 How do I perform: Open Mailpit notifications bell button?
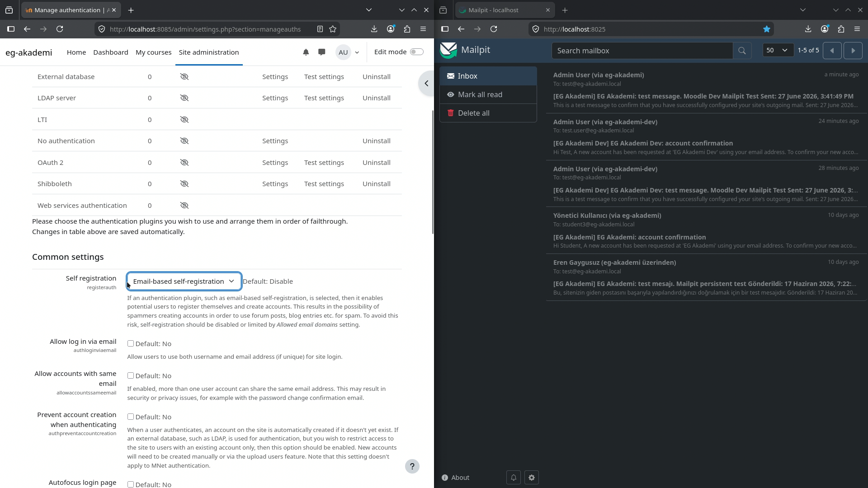tap(514, 478)
